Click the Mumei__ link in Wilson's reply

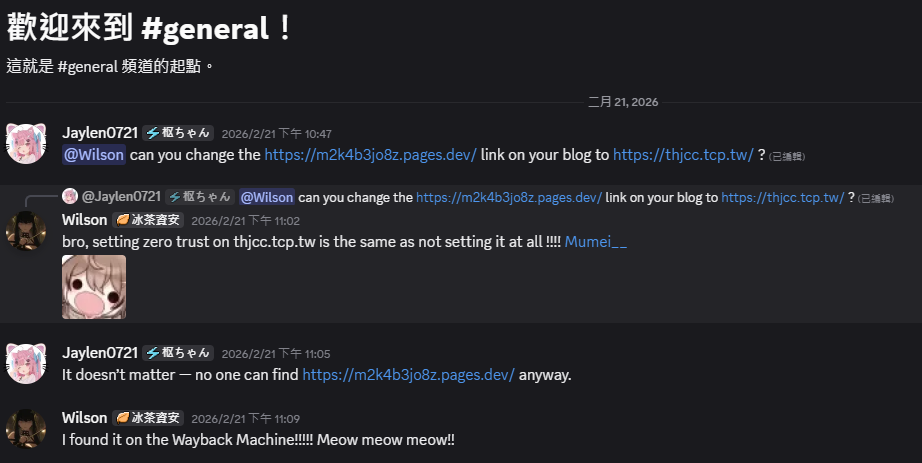point(596,242)
